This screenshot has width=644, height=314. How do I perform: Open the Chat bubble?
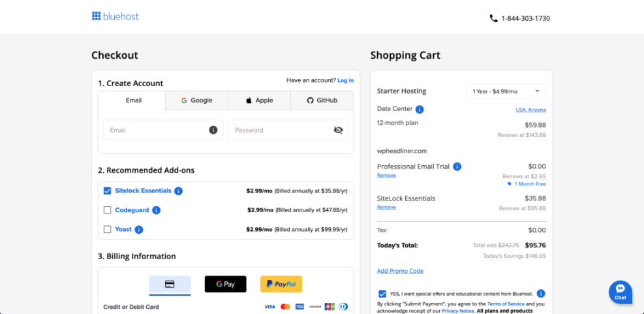(x=620, y=292)
